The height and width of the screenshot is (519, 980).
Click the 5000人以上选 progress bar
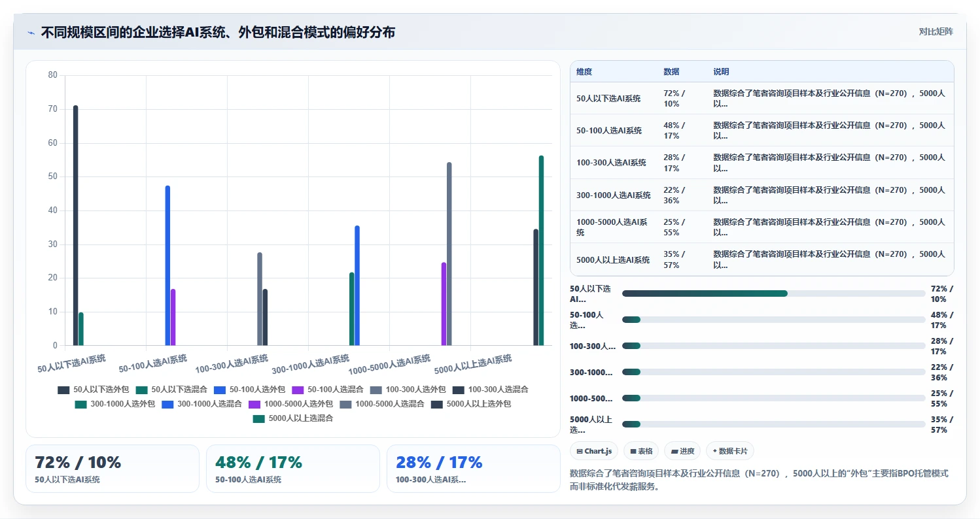click(x=774, y=424)
